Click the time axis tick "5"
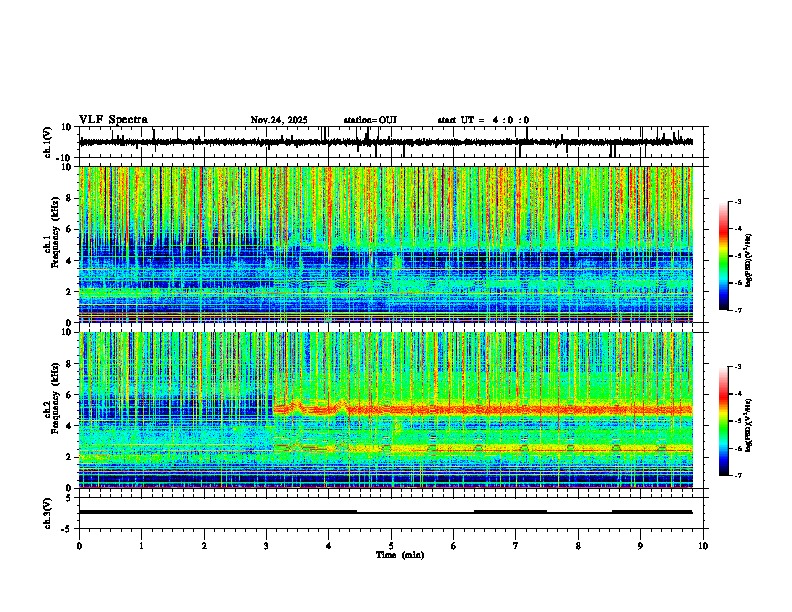The width and height of the screenshot is (792, 612). click(391, 546)
